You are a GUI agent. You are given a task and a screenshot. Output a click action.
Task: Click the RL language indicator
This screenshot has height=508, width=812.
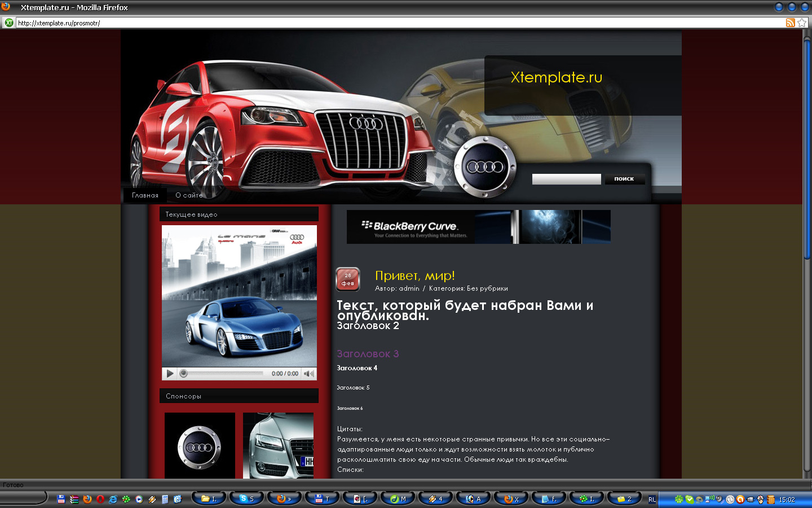tap(652, 500)
